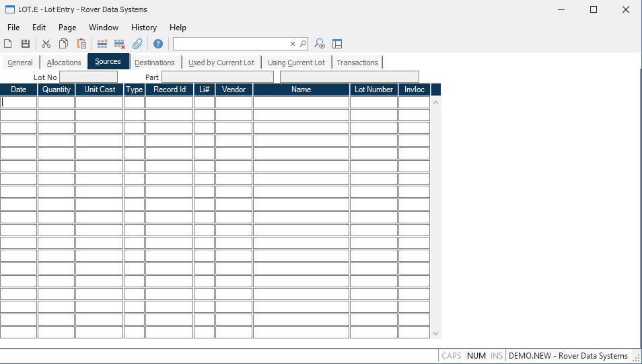
Task: Open Help using the question mark icon
Action: tap(158, 44)
